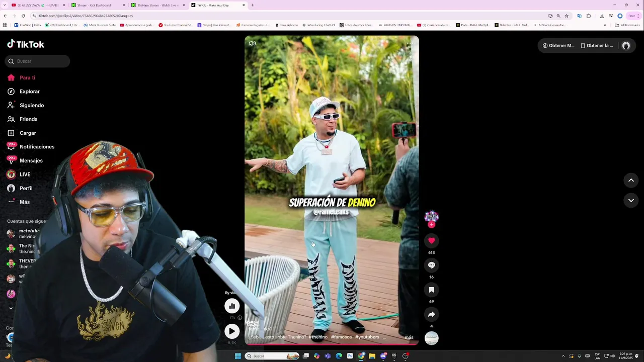
Task: Open the tab search dropdown arrow
Action: pos(4,5)
